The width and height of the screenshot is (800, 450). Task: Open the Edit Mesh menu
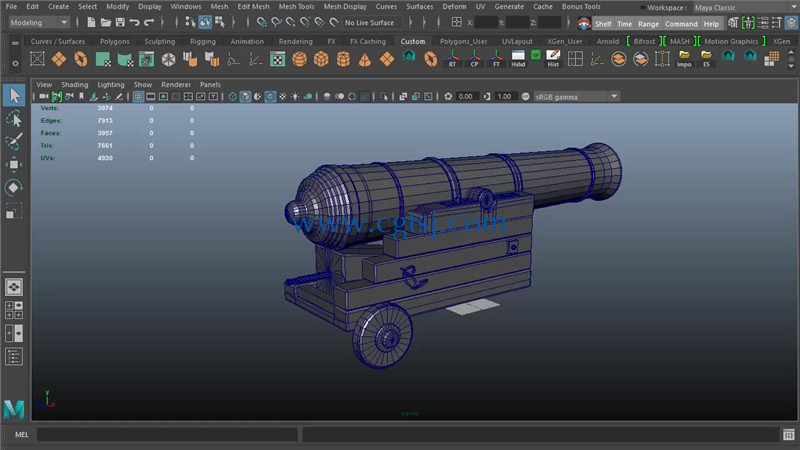[253, 7]
